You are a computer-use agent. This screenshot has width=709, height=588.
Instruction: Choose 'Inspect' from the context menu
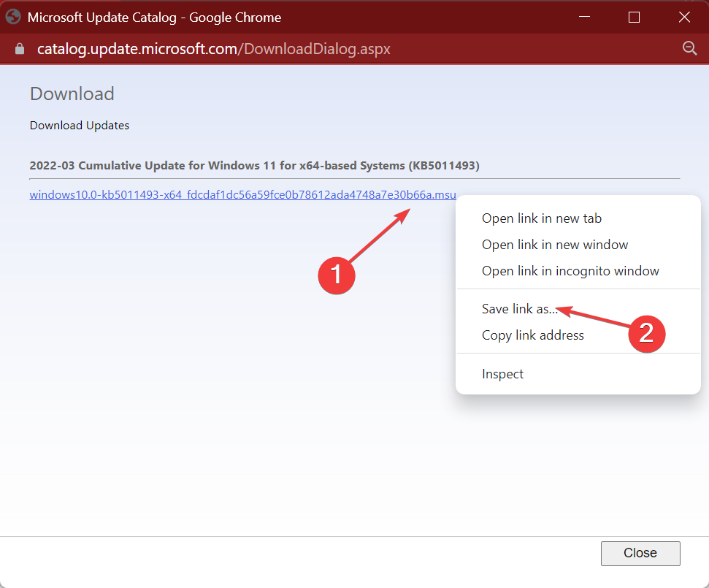pyautogui.click(x=502, y=373)
